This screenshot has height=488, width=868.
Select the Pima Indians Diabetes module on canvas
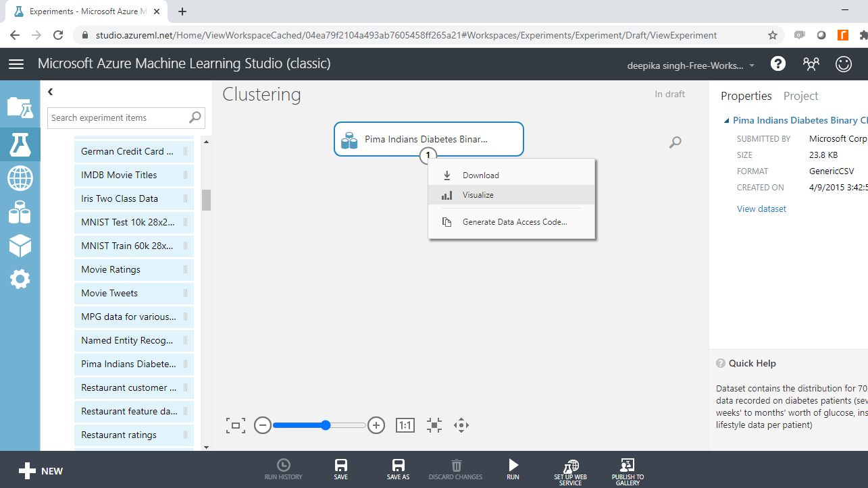point(428,139)
